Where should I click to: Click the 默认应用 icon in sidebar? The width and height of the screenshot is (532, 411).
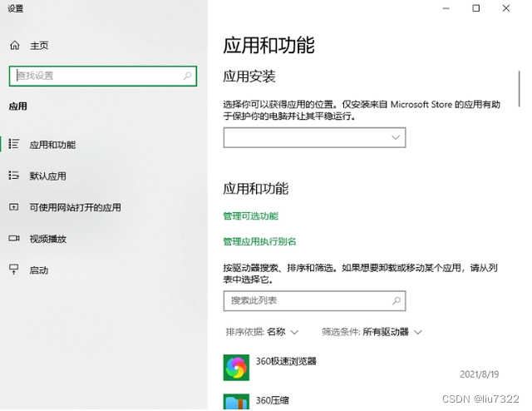point(13,176)
